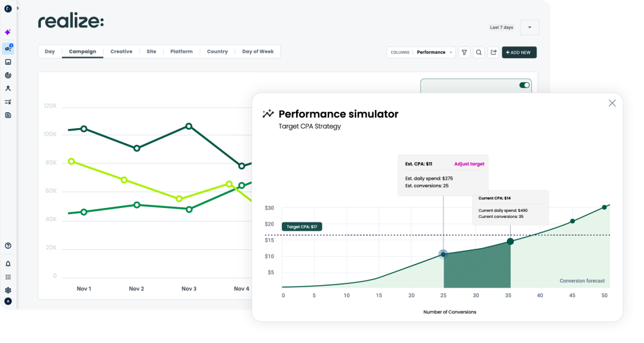Open the help question mark icon
644x343 pixels.
[8, 246]
